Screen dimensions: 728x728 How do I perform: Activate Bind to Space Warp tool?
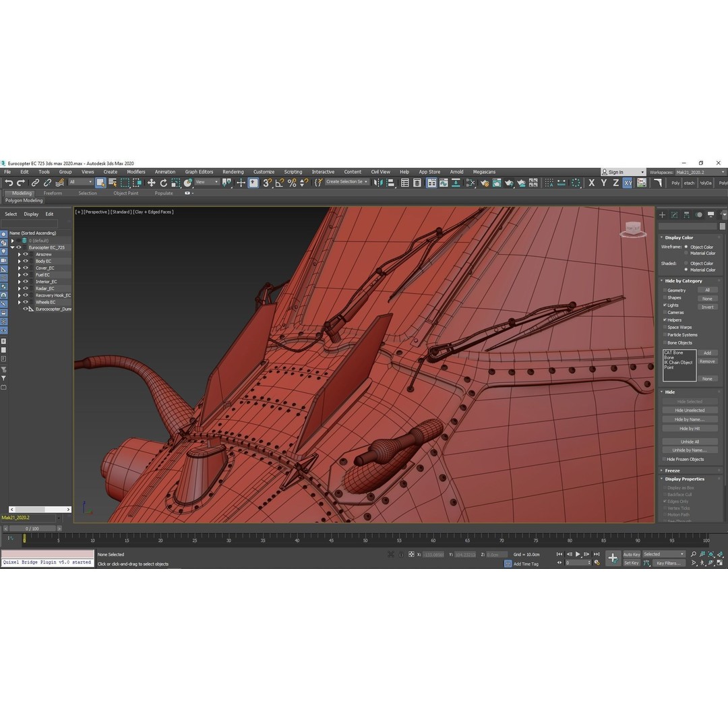[x=60, y=183]
